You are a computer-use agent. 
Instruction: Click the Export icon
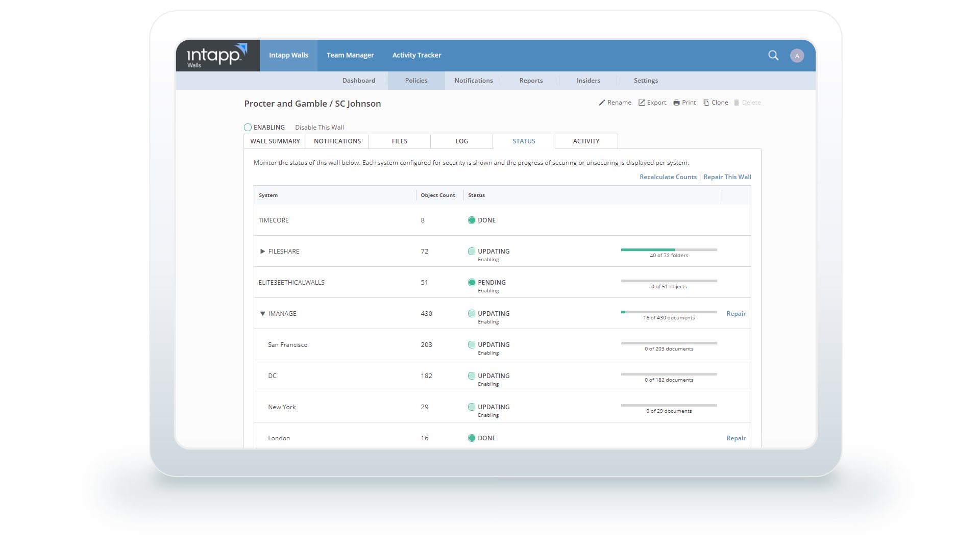click(642, 103)
